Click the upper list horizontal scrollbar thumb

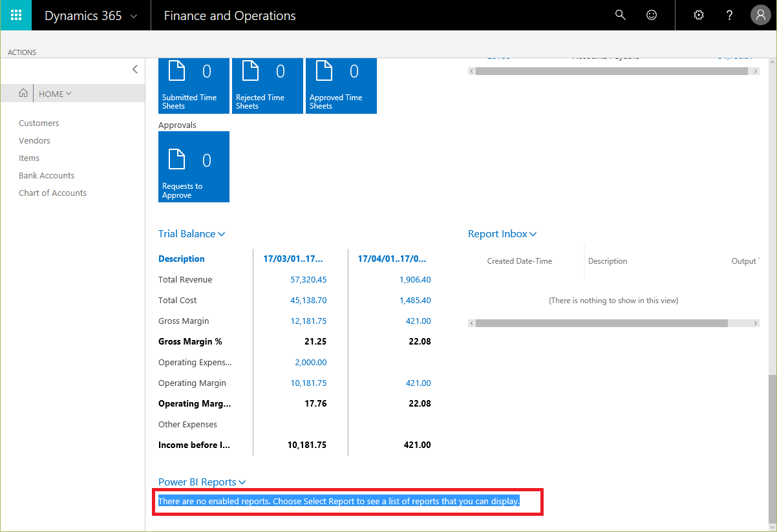tap(612, 71)
